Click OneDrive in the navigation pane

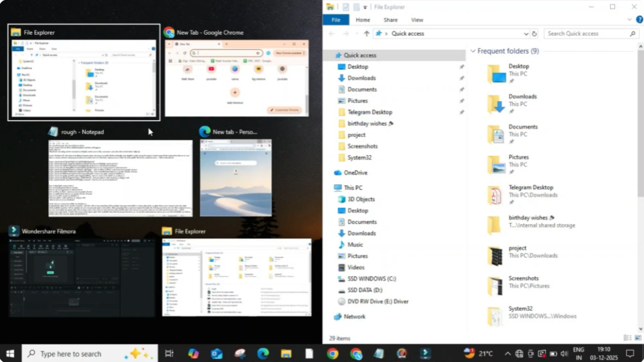coord(355,173)
